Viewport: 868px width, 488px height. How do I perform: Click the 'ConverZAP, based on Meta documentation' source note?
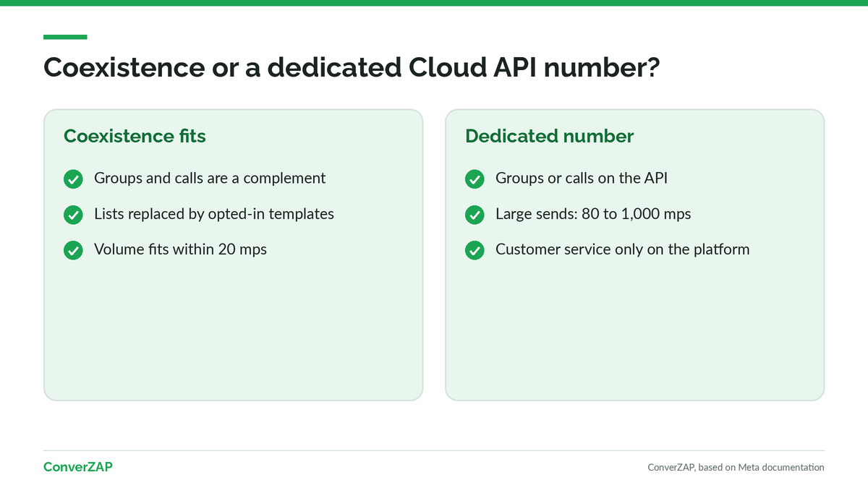click(736, 468)
